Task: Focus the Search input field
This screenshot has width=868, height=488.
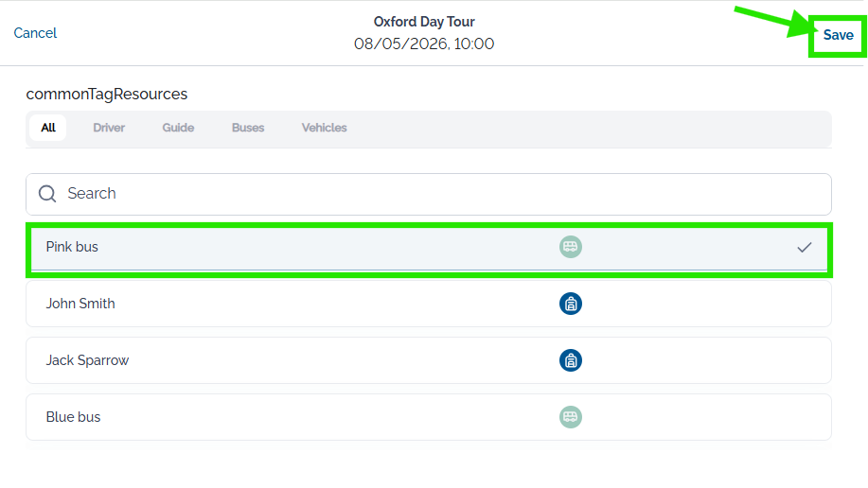Action: 429,194
